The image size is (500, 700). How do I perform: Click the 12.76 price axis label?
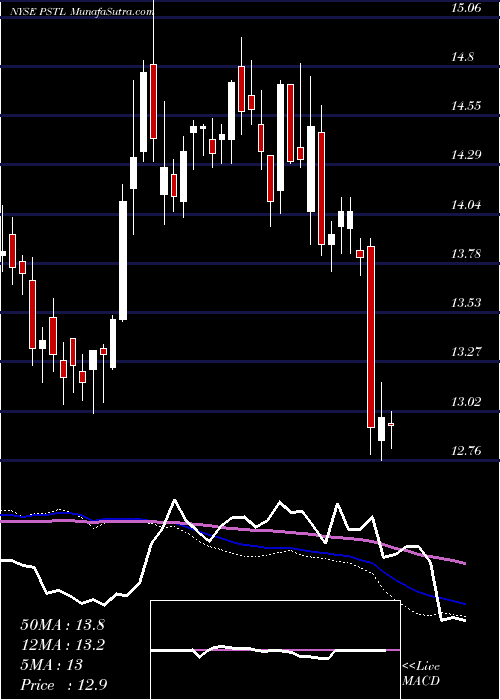tap(466, 451)
